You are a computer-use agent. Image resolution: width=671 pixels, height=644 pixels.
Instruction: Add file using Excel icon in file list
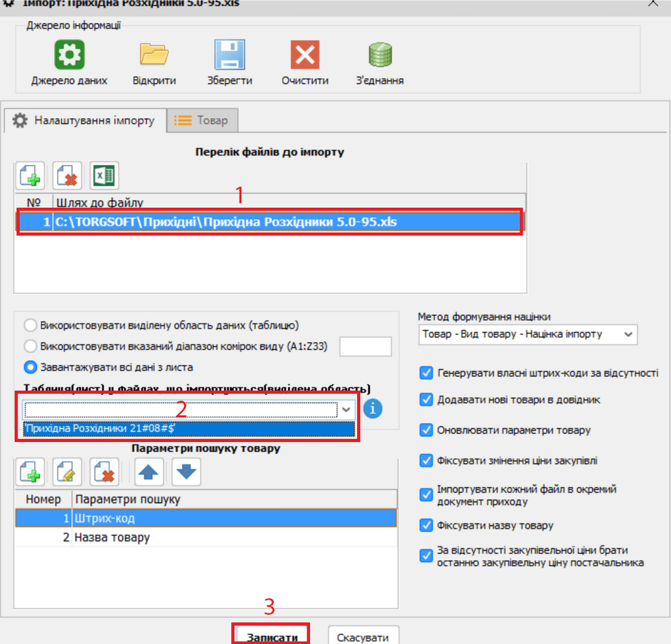coord(104,176)
